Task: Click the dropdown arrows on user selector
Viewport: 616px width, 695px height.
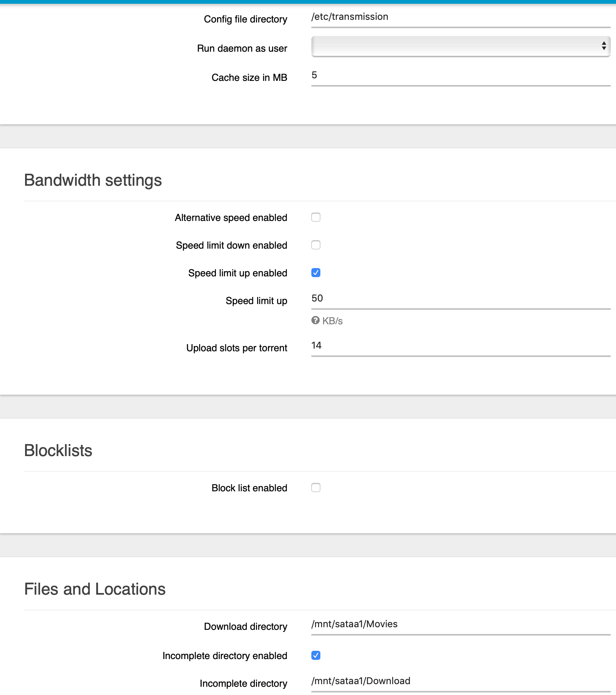Action: (604, 46)
